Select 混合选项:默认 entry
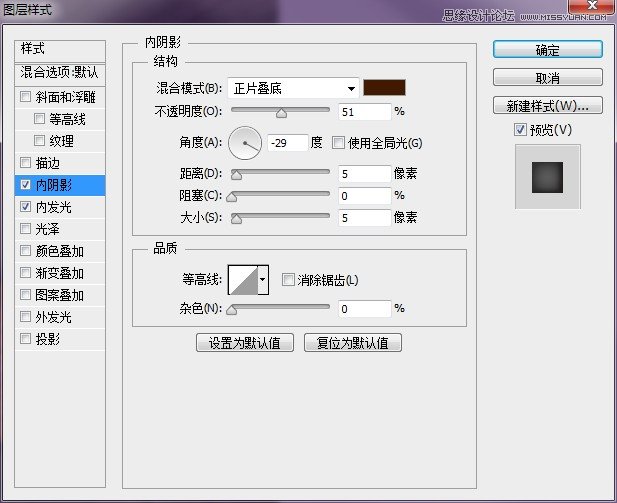Screen dimensions: 617x503 [x=60, y=74]
